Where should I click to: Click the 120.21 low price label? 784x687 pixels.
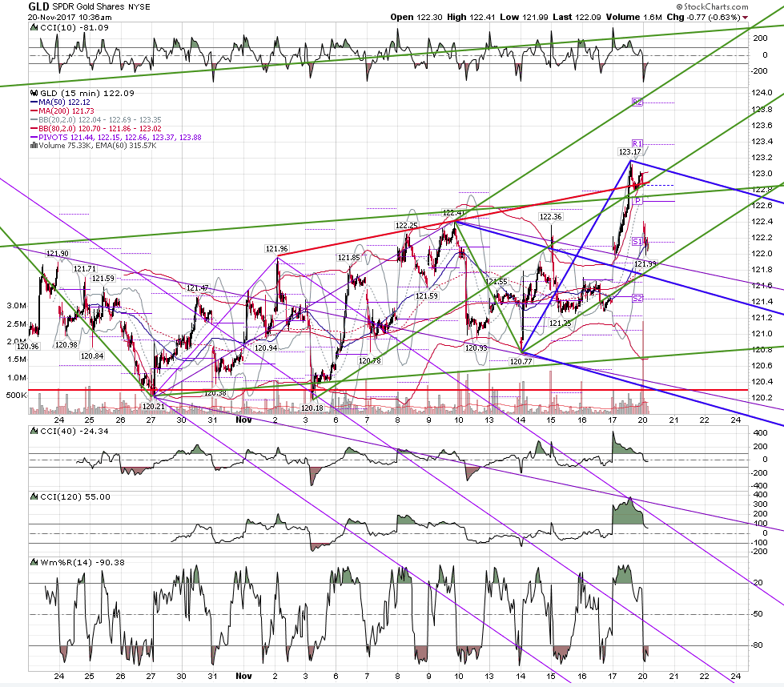point(153,407)
